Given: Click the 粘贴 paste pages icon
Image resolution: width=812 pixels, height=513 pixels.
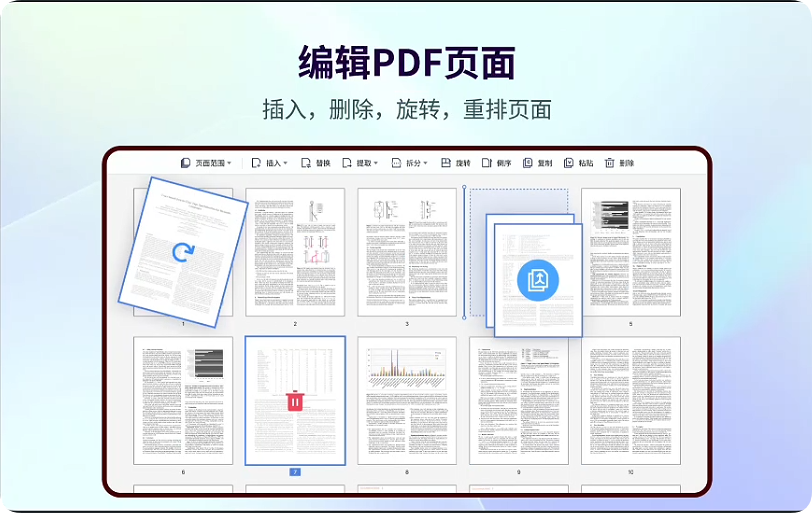Looking at the screenshot, I should pos(569,163).
